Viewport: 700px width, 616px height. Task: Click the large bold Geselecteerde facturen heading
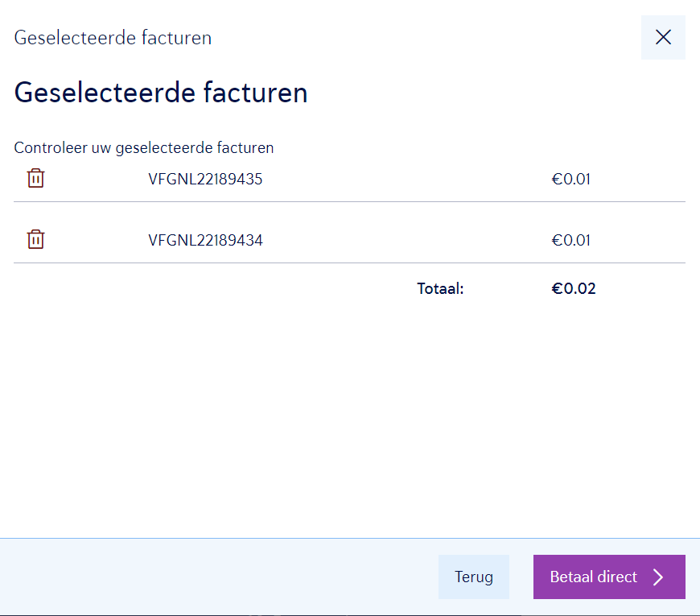161,93
